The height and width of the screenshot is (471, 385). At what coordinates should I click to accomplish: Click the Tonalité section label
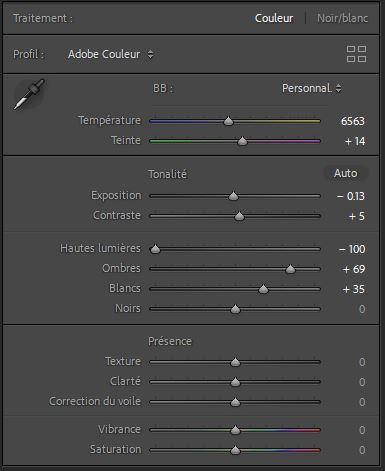tap(167, 174)
